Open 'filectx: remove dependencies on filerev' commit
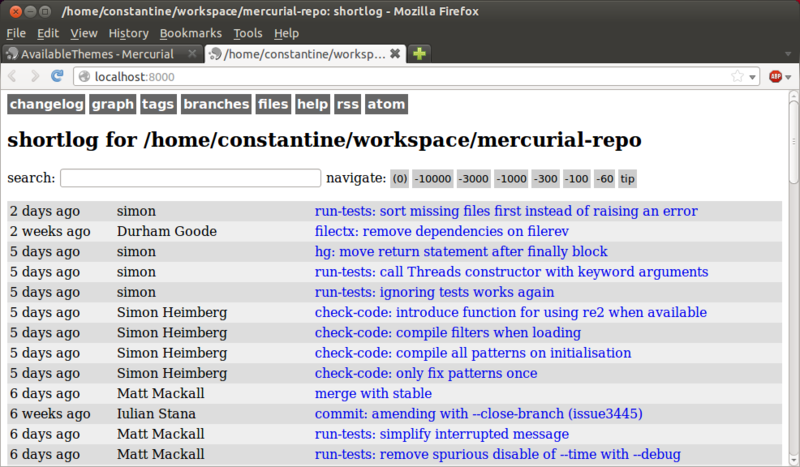800x467 pixels. pos(442,231)
